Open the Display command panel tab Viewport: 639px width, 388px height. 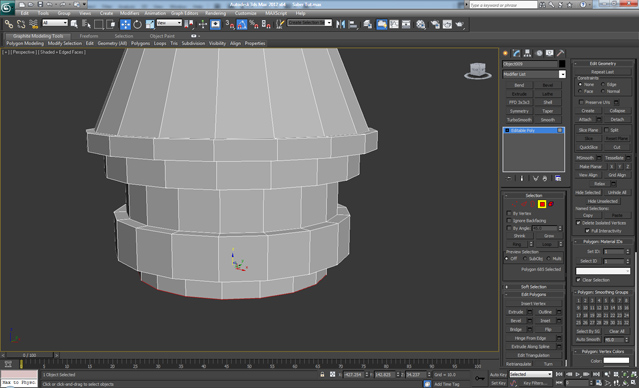click(550, 53)
